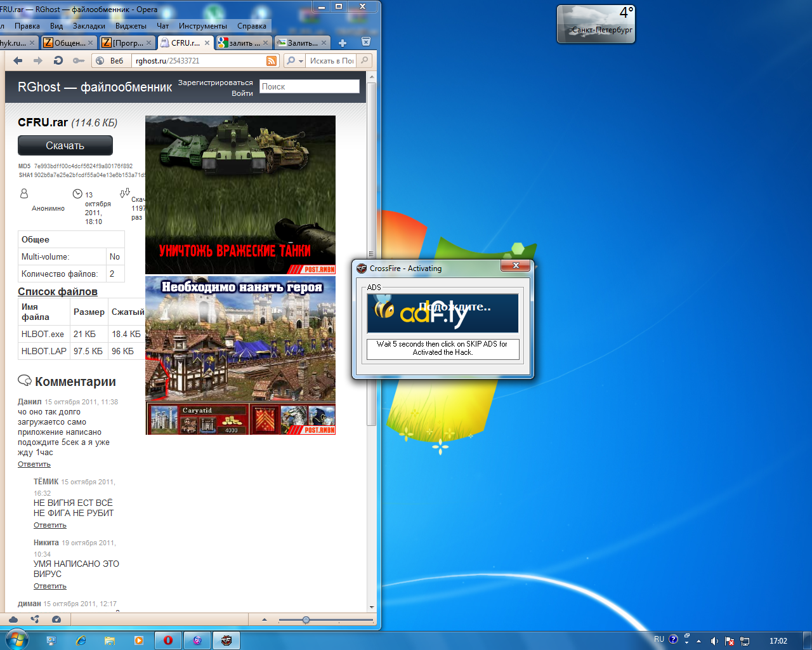Click the Войти login link
This screenshot has height=650, width=812.
(242, 93)
